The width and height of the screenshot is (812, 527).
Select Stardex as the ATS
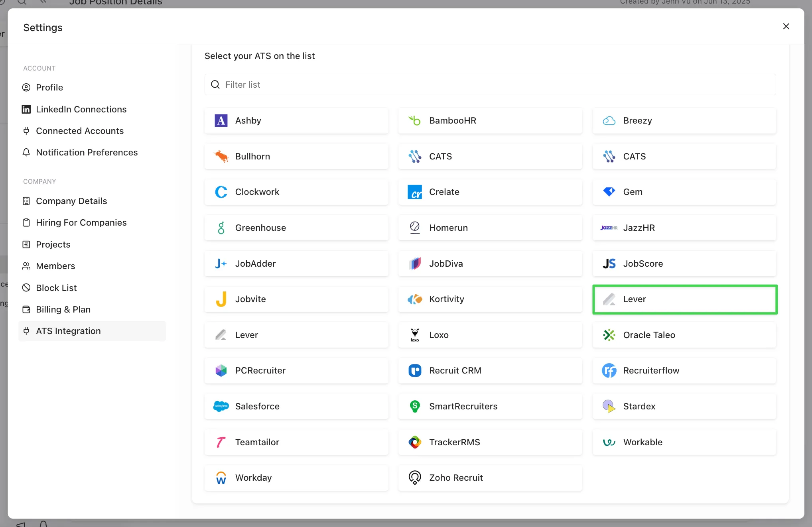684,406
